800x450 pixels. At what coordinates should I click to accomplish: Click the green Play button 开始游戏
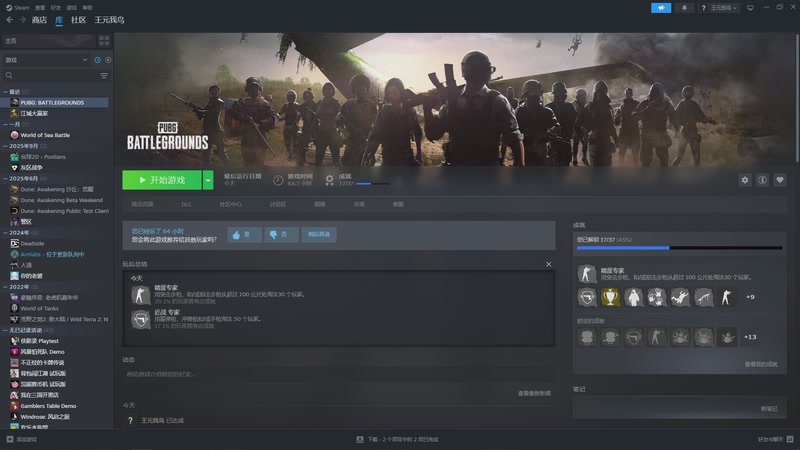(162, 180)
